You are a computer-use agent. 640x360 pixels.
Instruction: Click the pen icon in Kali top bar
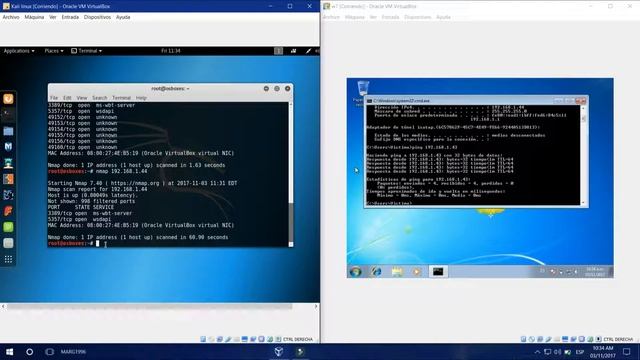[309, 51]
